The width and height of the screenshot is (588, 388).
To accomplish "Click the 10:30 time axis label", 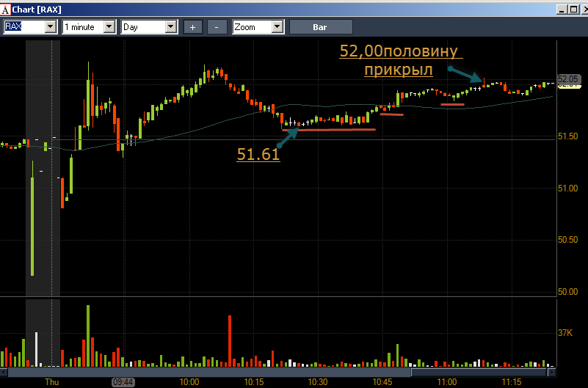I will coord(318,382).
